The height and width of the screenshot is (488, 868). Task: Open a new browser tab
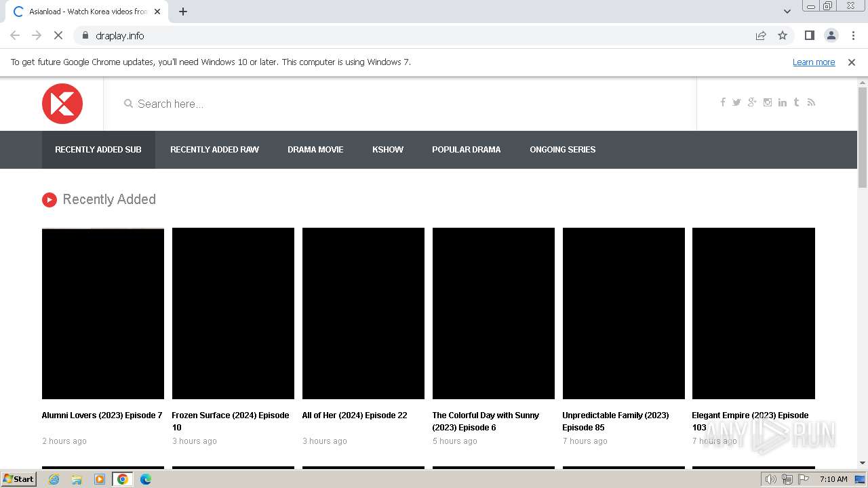pos(183,12)
